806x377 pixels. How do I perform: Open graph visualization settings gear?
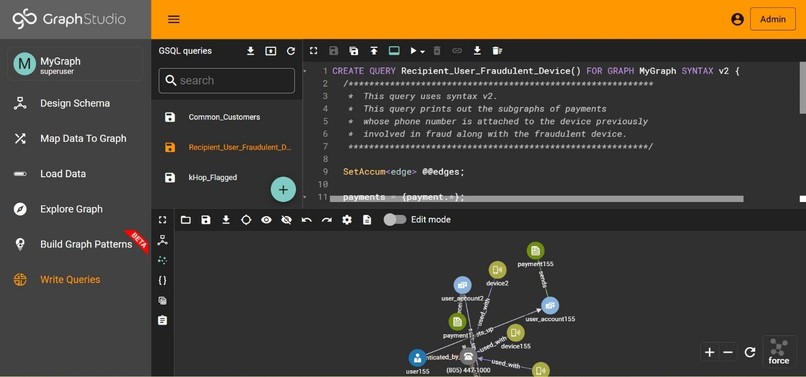347,220
